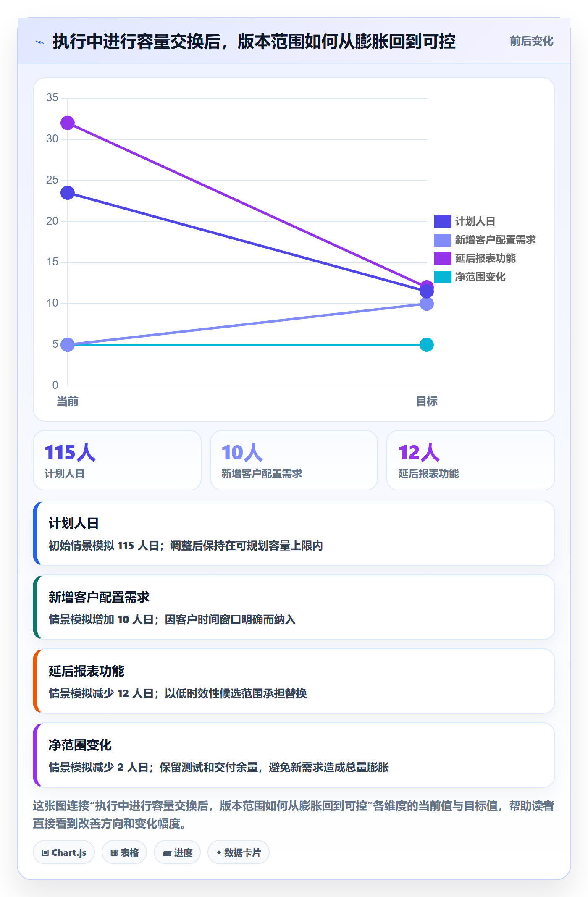Click the footer summary paragraph starting 这张图连接

[294, 815]
